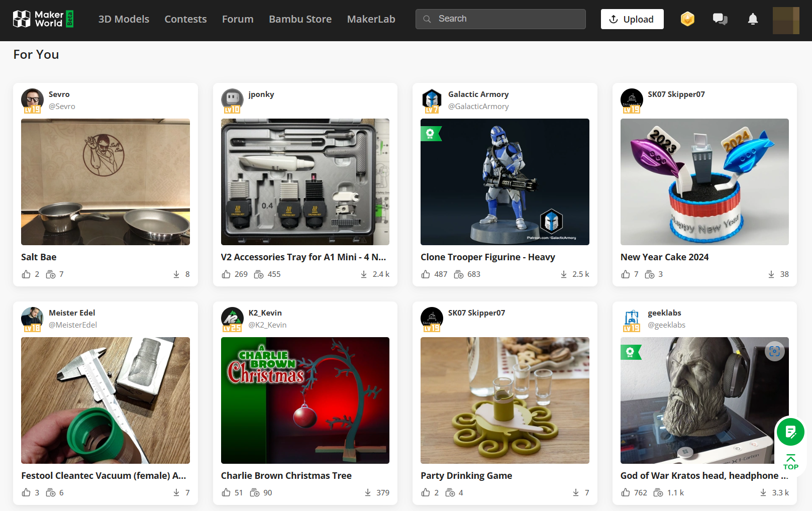The image size is (812, 511).
Task: Add Salt Bae to a collection
Action: 51,274
